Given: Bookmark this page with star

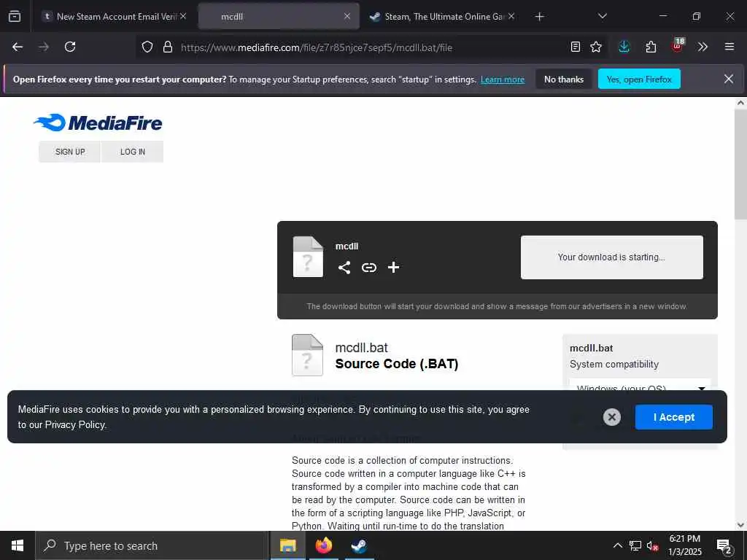Looking at the screenshot, I should click(x=596, y=47).
